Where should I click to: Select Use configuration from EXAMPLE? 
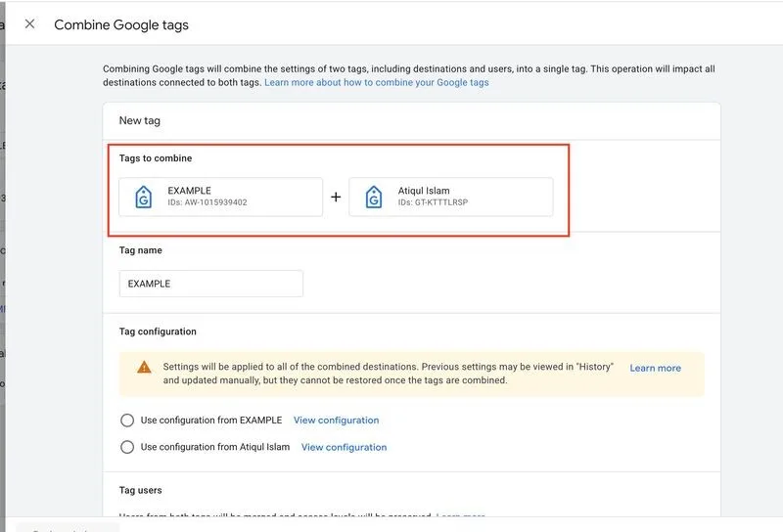click(x=127, y=421)
